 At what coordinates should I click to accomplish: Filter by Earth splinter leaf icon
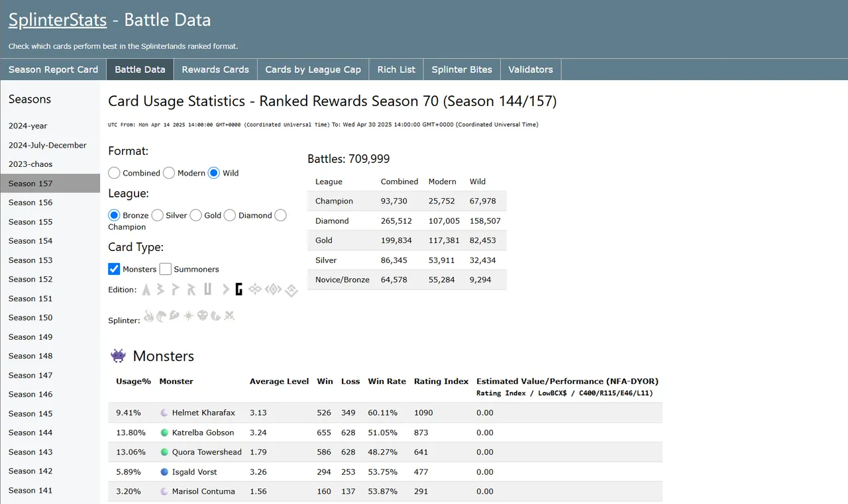[x=174, y=316]
